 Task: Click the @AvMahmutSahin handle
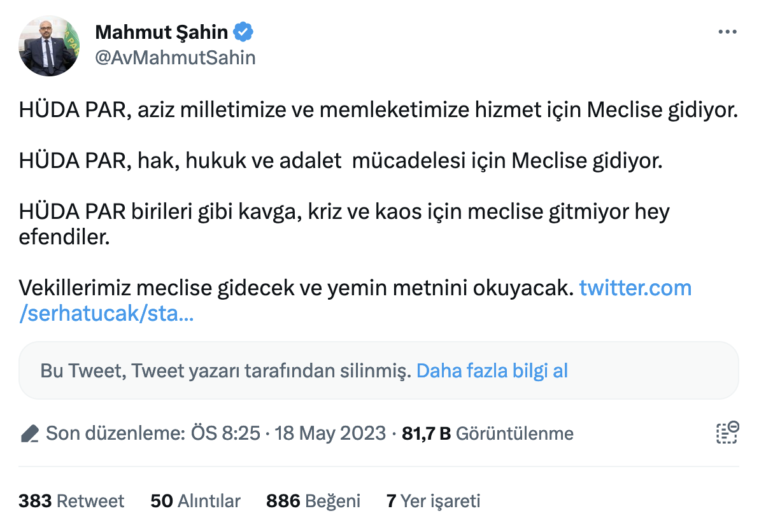pyautogui.click(x=175, y=57)
